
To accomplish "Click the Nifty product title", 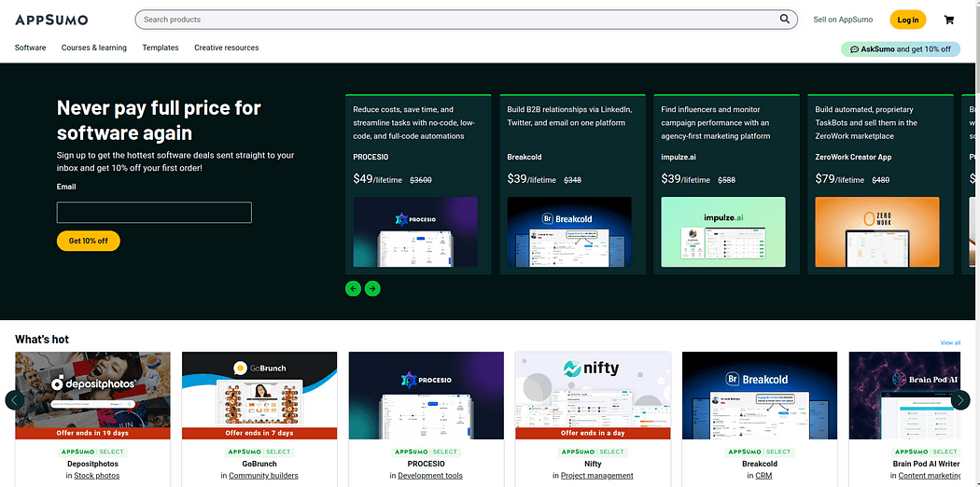I will (593, 464).
